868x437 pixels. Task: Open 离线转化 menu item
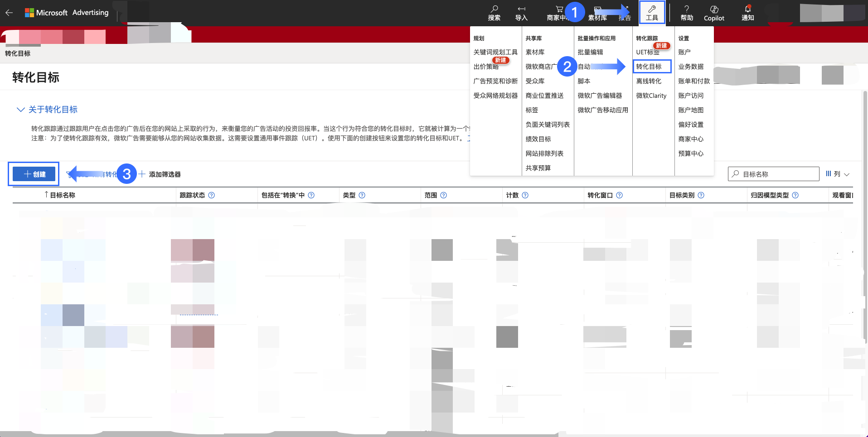[649, 81]
